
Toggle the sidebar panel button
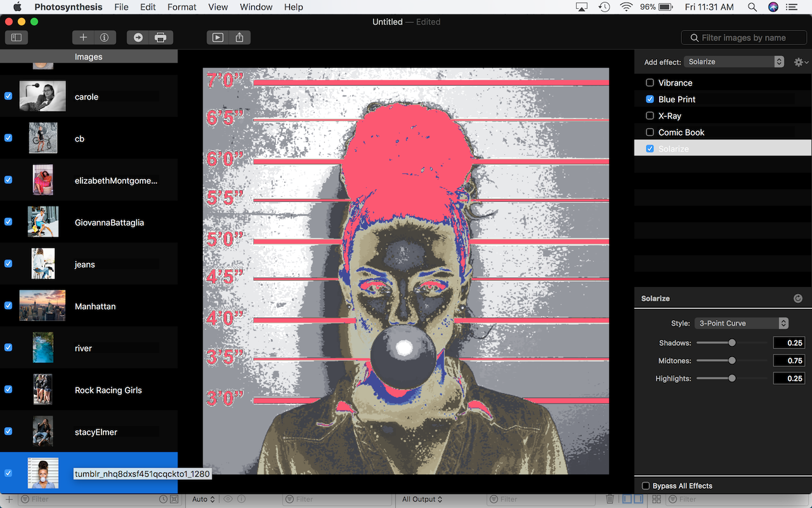click(16, 37)
